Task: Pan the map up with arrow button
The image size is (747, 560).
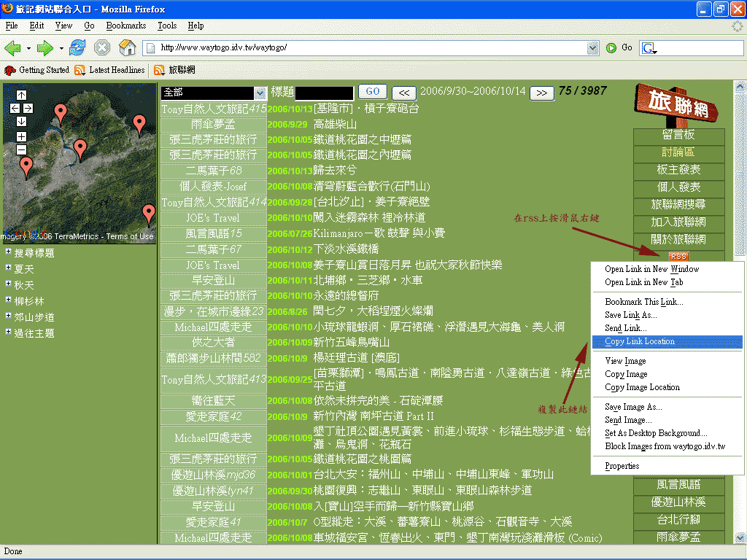Action: pos(21,95)
